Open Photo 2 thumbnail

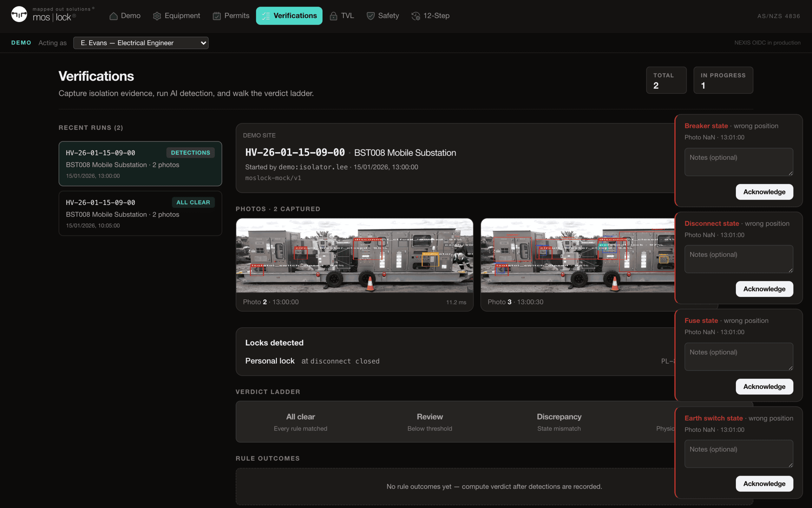click(x=355, y=255)
